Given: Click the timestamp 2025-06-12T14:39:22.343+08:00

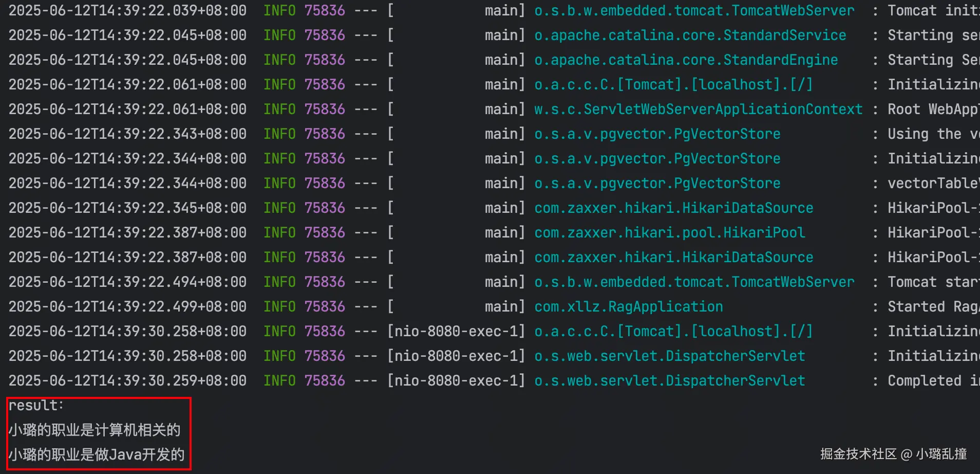Looking at the screenshot, I should (127, 134).
